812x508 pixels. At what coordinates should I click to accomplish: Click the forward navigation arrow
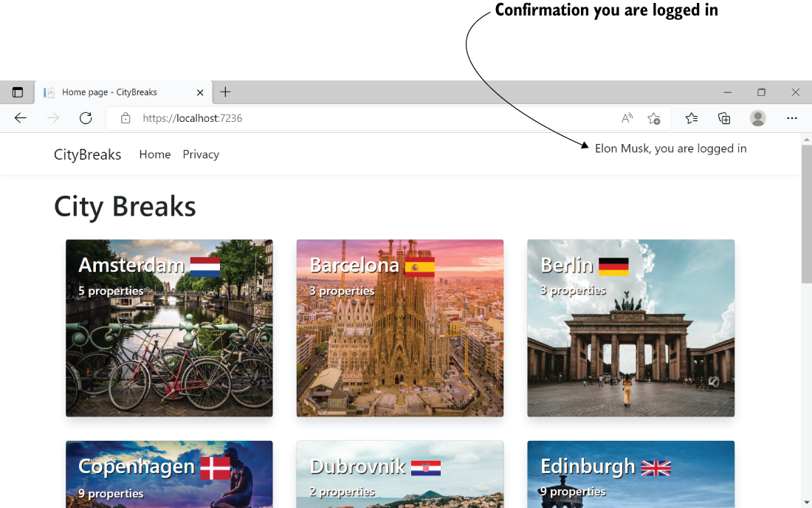tap(53, 118)
